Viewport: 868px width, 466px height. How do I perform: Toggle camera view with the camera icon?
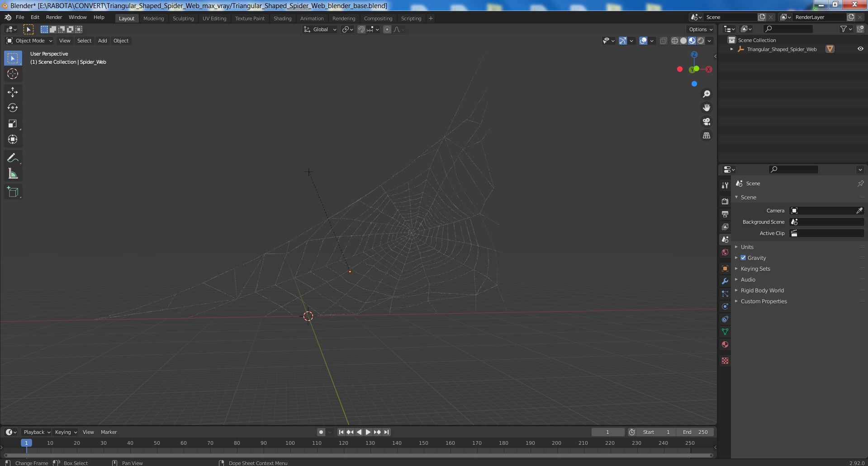[707, 122]
